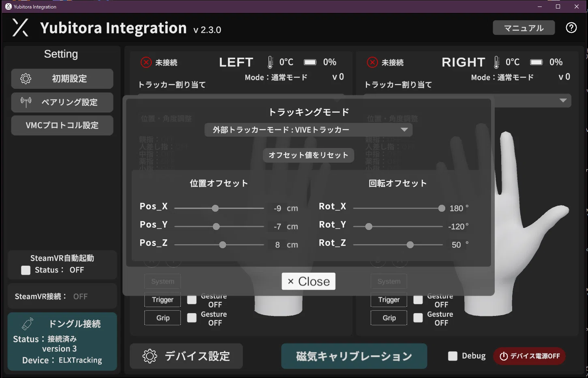This screenshot has width=588, height=378.
Task: Click the LEFT Grip button
Action: click(163, 318)
